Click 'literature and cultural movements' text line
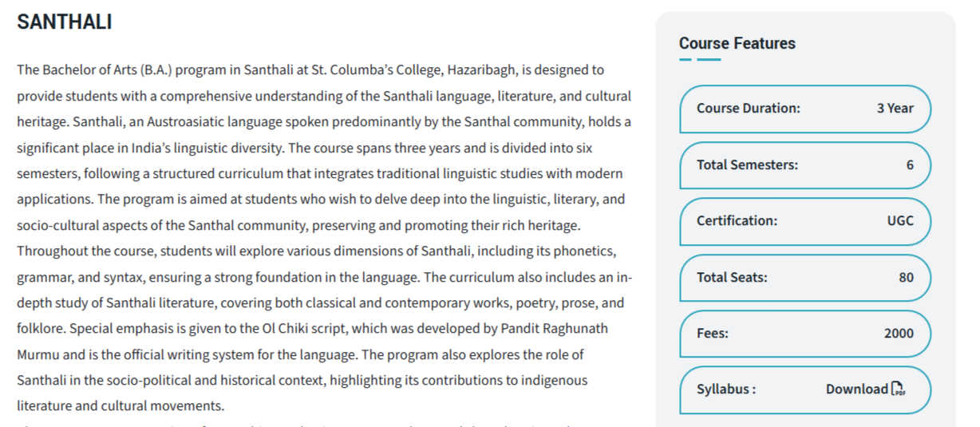 (121, 405)
